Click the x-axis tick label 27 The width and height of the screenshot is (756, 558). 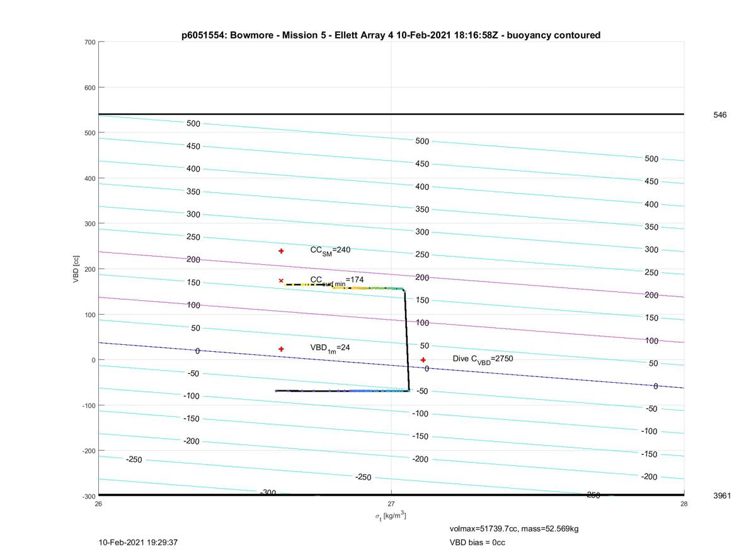pos(391,503)
